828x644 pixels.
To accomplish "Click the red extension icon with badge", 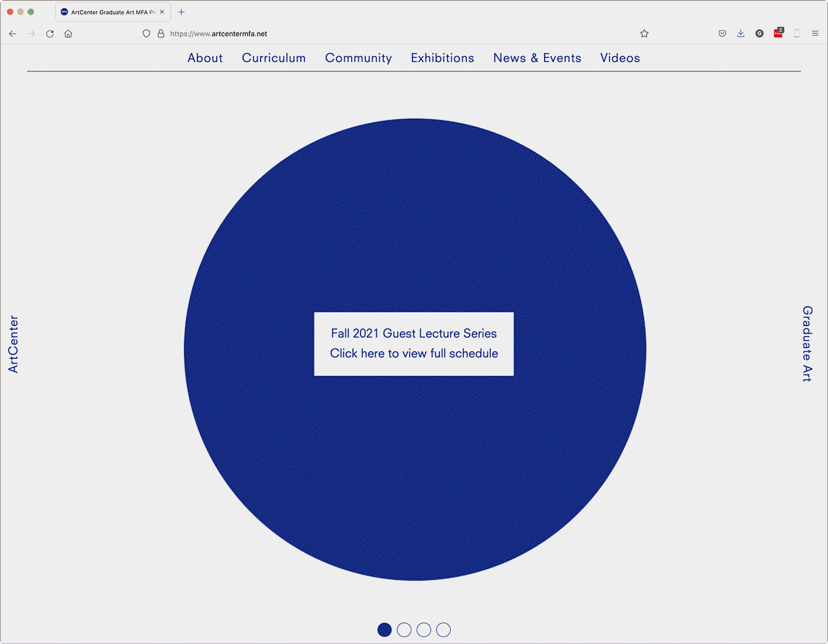I will [778, 33].
